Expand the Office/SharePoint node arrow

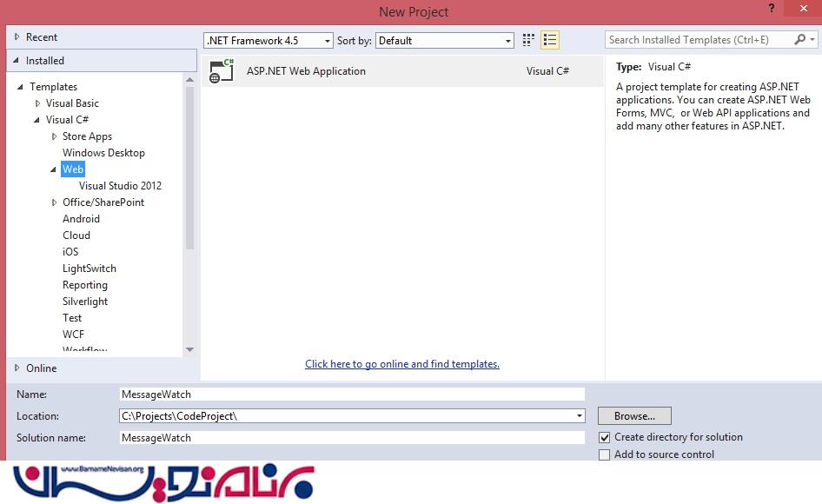(x=54, y=202)
